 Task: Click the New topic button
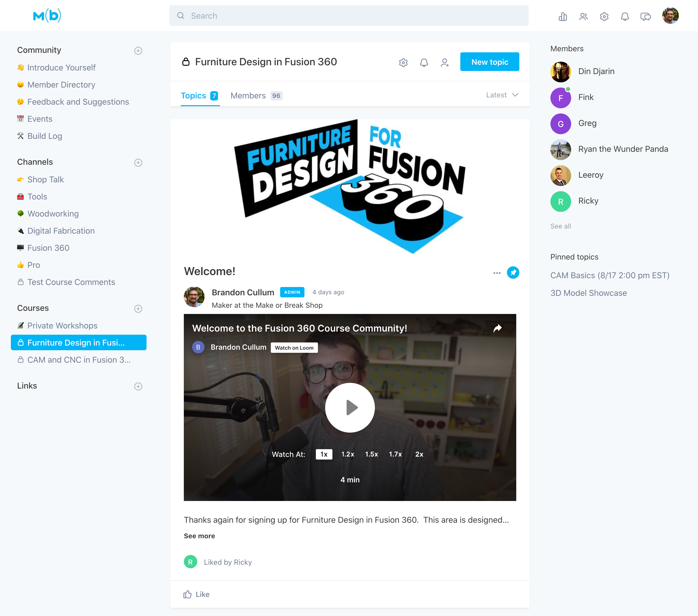(489, 62)
